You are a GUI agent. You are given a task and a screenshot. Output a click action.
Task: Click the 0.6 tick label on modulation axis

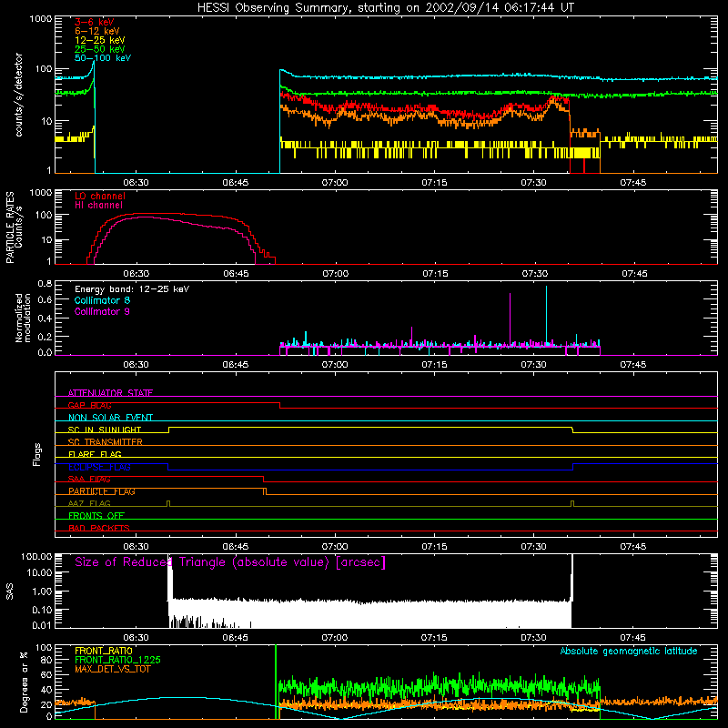(x=45, y=300)
